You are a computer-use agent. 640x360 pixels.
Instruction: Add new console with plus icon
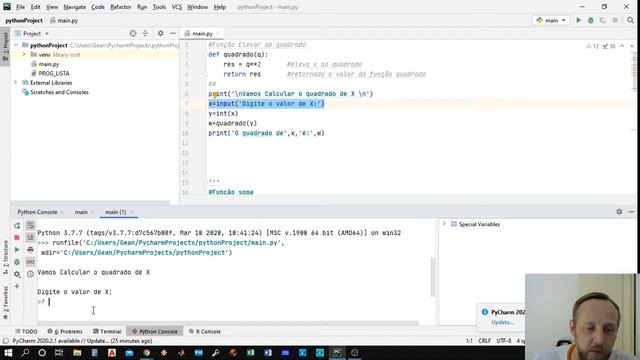[x=17, y=286]
